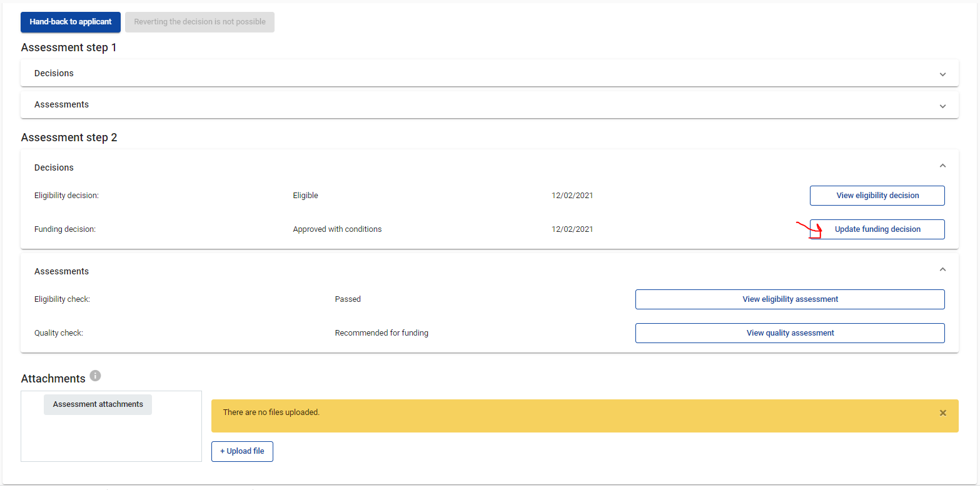Viewport: 980px width, 490px height.
Task: Click the Assessments header under Assessment step 2
Action: (x=62, y=271)
